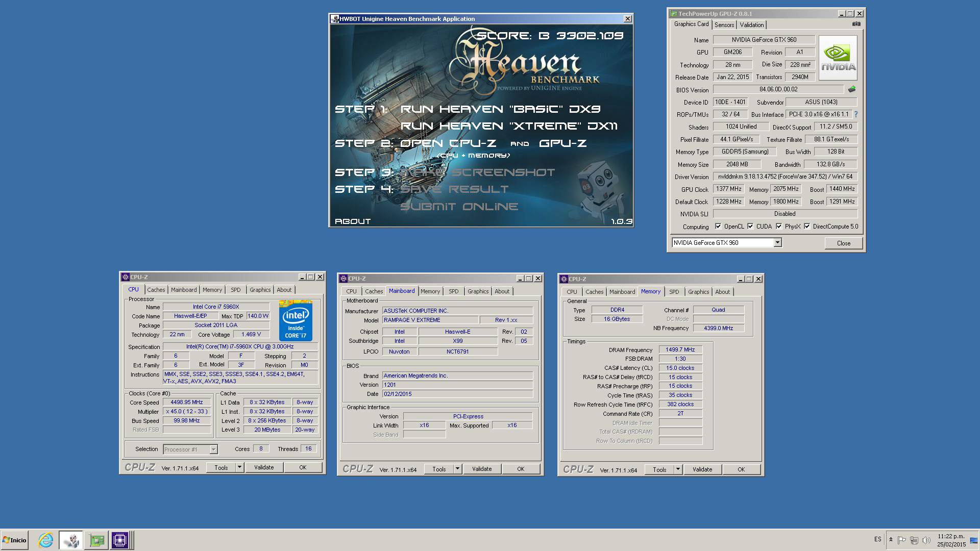Click Validate in CPU-Z Memory window
Screen dimensions: 980x551
(702, 469)
